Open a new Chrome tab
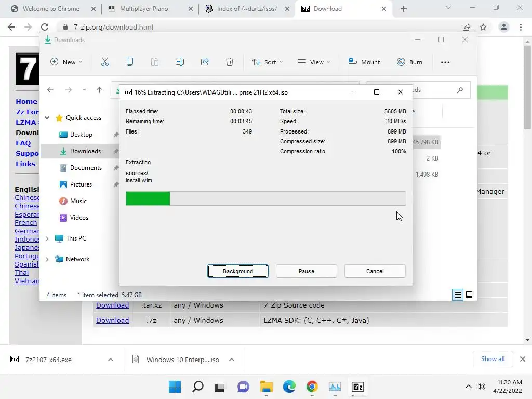532x399 pixels. tap(403, 9)
